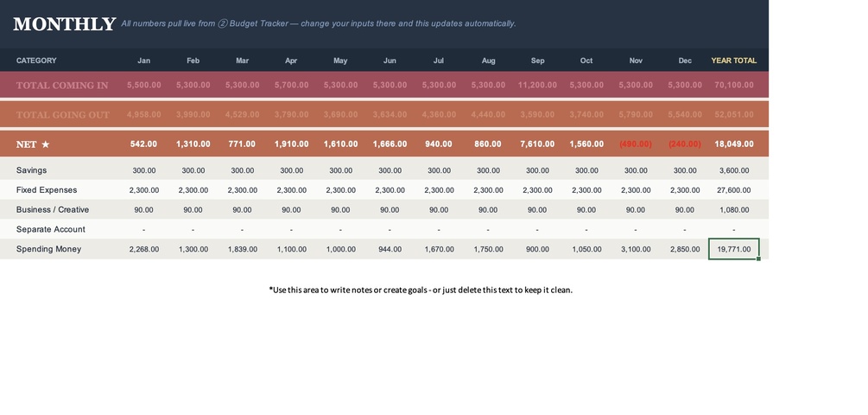Click the Dec Spending Money value 2,850.00

click(685, 249)
